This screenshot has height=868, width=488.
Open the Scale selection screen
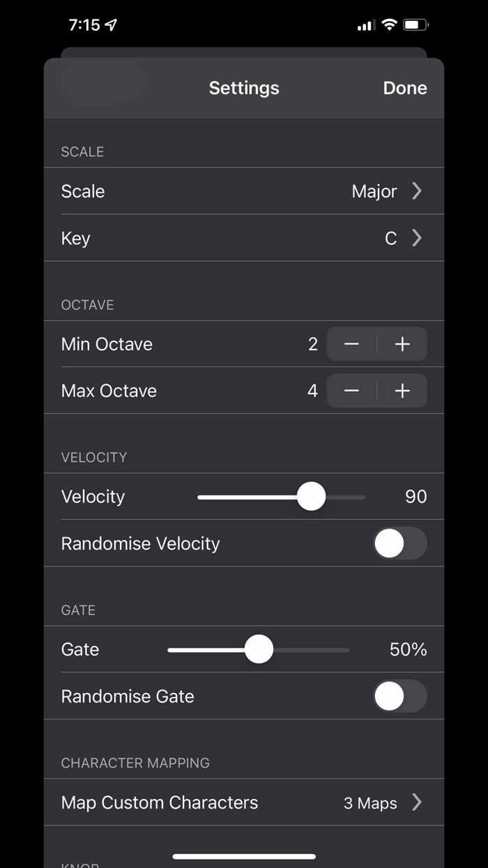(x=244, y=191)
